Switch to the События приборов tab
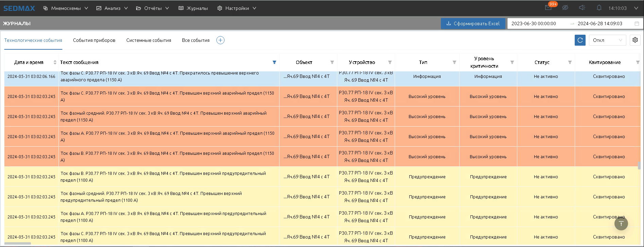This screenshot has height=247, width=644. (x=94, y=40)
